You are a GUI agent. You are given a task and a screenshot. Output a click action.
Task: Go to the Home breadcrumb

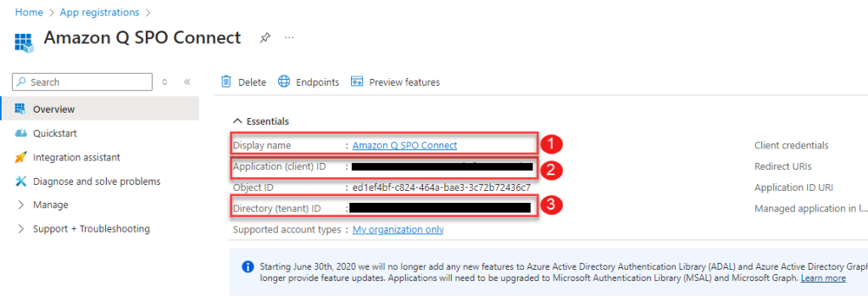(x=30, y=12)
